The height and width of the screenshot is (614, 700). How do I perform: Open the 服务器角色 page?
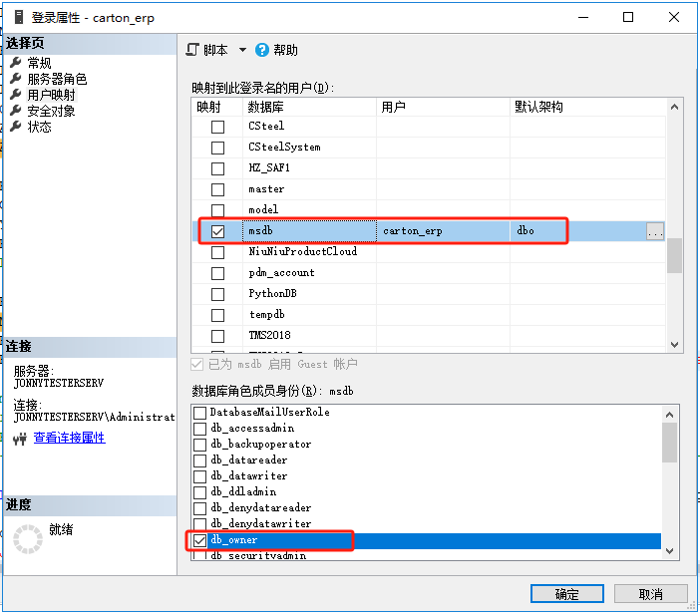[57, 79]
